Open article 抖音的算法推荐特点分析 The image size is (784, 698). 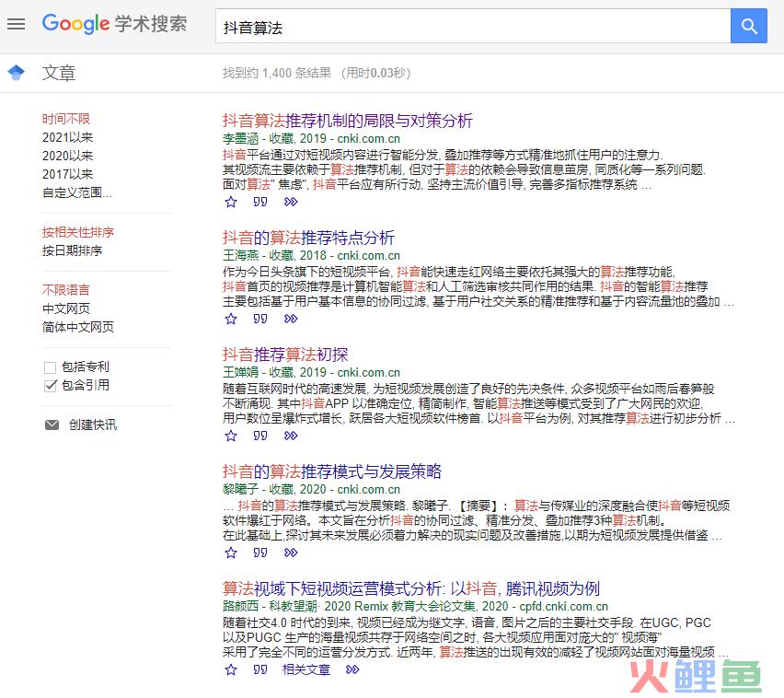(308, 238)
